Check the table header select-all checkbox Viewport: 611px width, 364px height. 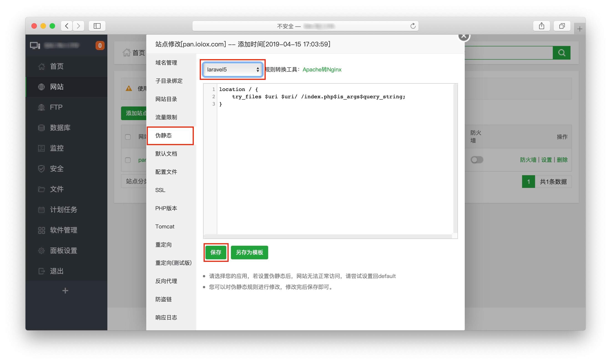click(x=128, y=137)
